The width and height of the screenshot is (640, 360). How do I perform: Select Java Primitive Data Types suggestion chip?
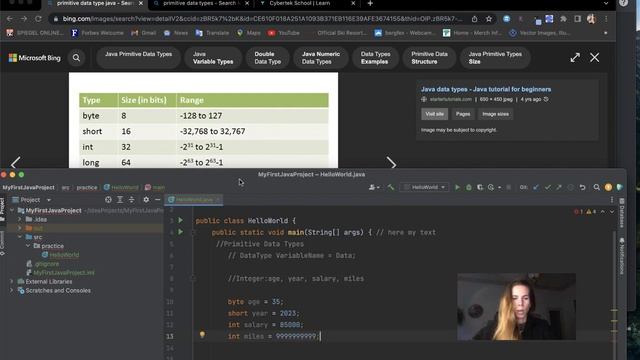tap(138, 58)
